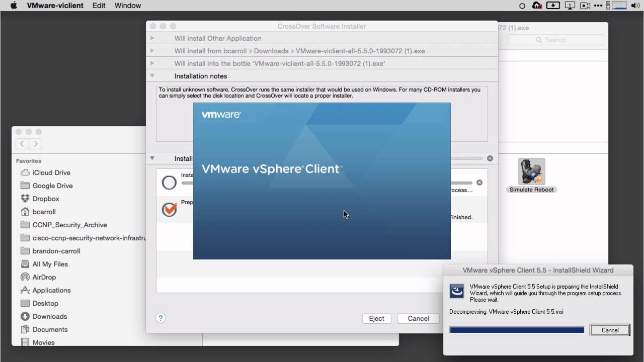The width and height of the screenshot is (644, 362).
Task: Click the 'To install unknown software' notes text
Action: click(x=319, y=93)
